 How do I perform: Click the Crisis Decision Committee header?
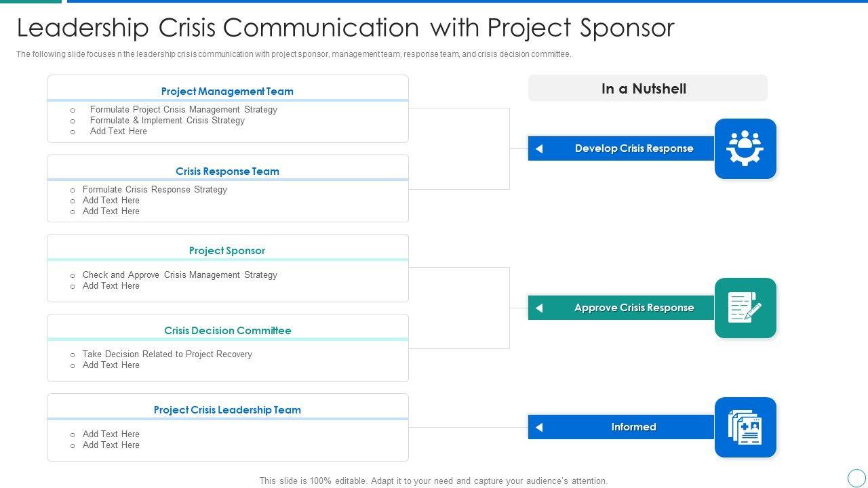(227, 331)
